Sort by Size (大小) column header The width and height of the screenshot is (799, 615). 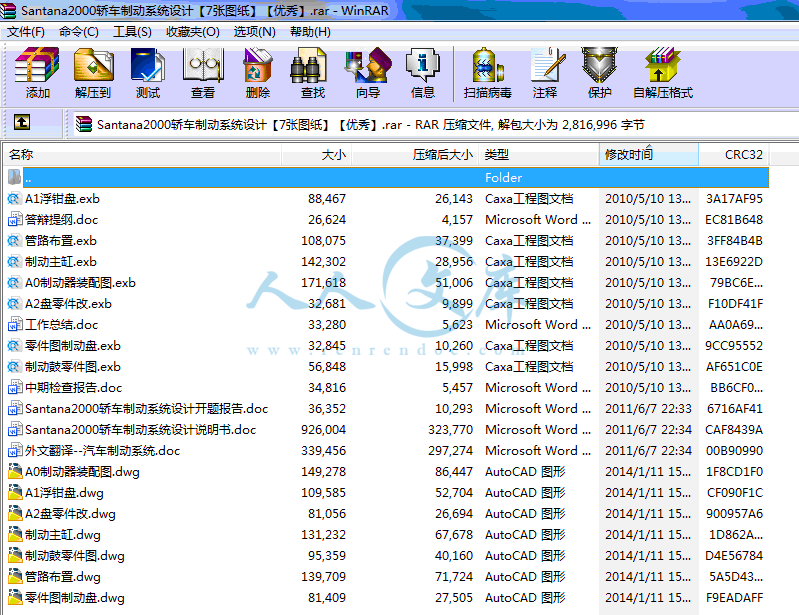316,154
